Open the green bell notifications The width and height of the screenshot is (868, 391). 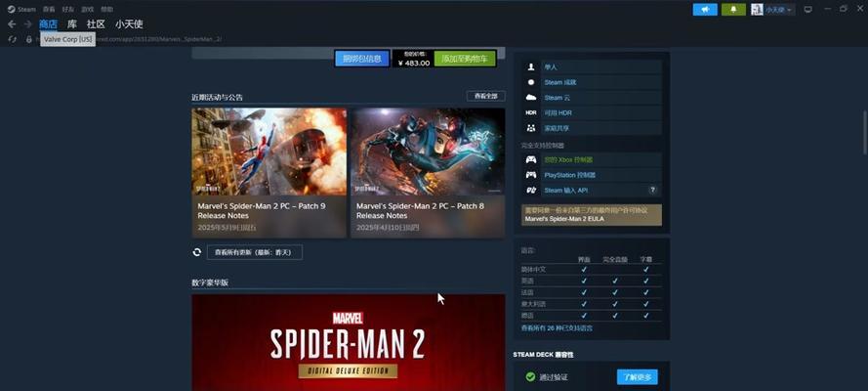pyautogui.click(x=733, y=10)
